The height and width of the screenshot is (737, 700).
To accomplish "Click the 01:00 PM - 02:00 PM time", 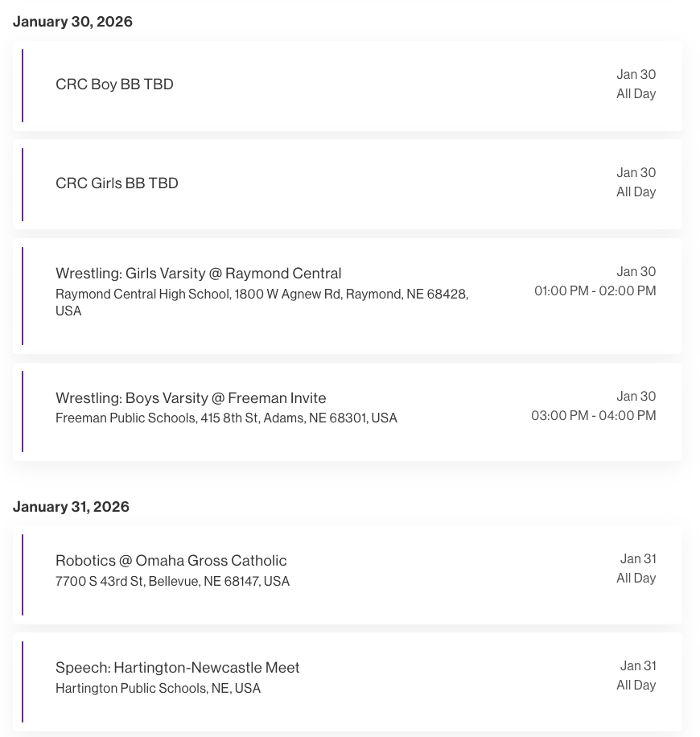I will click(595, 291).
